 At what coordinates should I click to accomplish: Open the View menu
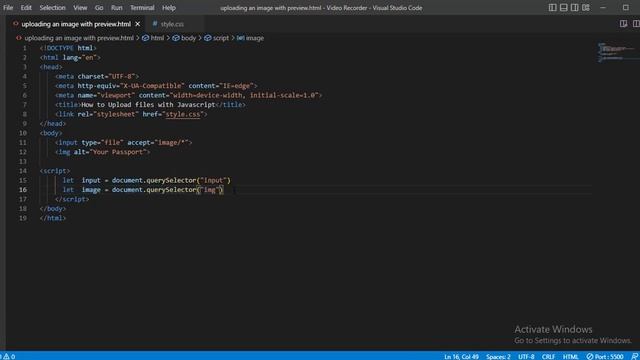point(80,8)
